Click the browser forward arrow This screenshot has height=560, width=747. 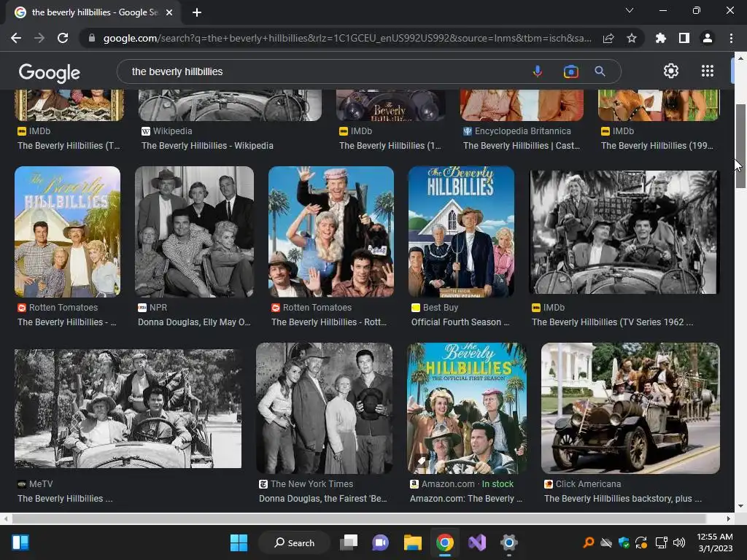(x=39, y=38)
